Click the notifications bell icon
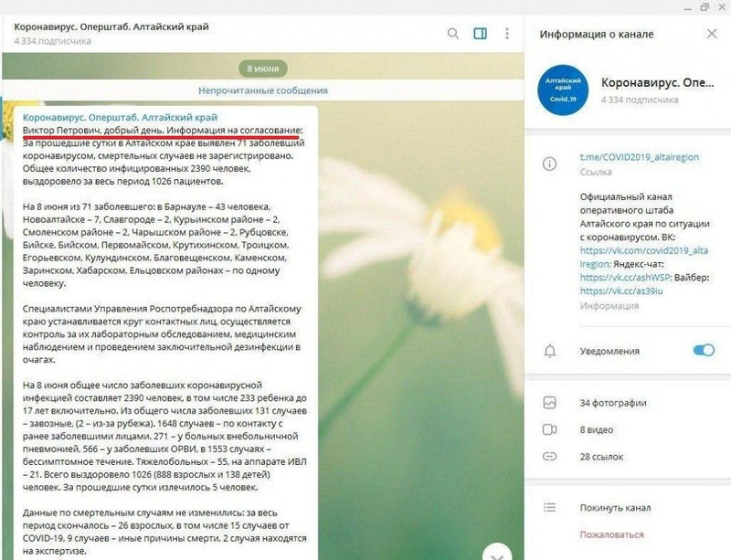This screenshot has width=731, height=560. tap(550, 351)
